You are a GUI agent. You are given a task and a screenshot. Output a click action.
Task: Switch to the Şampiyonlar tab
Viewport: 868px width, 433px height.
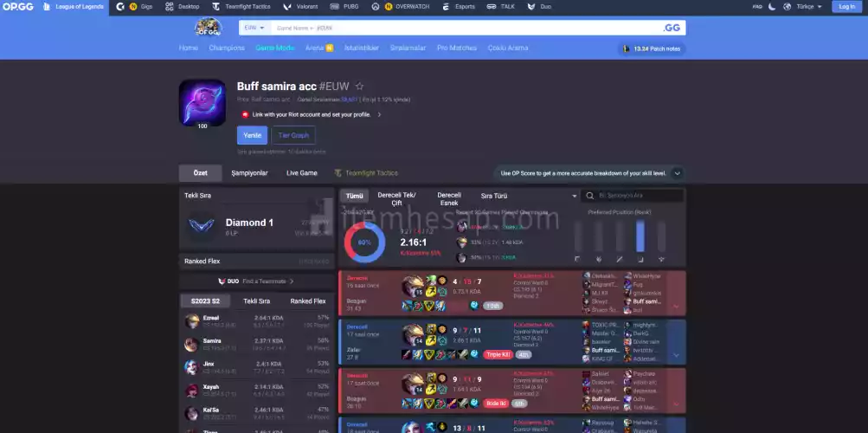[249, 173]
